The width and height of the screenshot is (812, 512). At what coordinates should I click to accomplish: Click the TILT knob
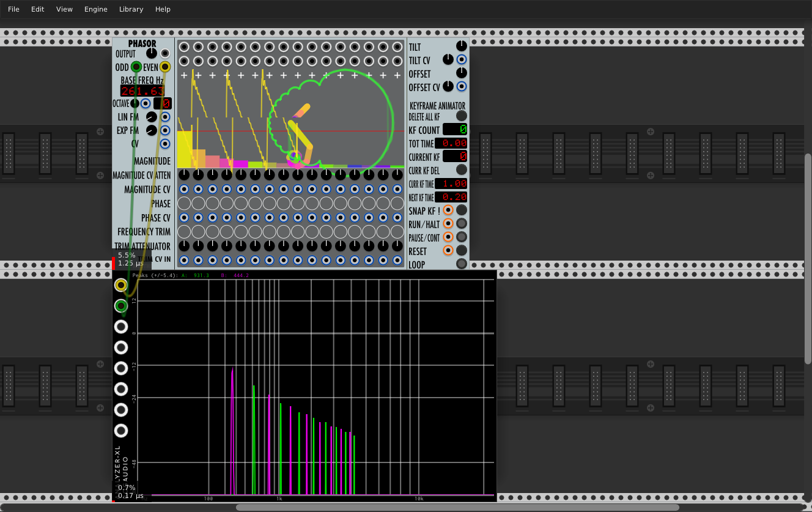[x=462, y=46]
